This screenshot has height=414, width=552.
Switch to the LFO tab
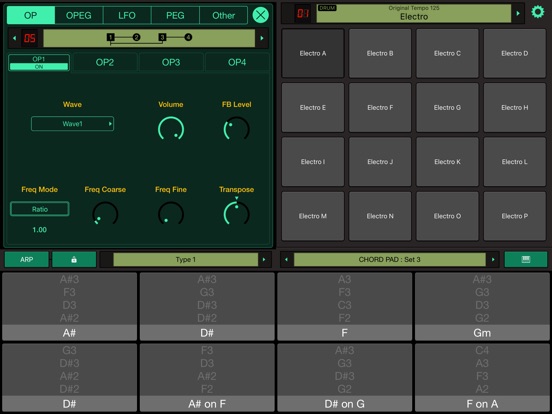127,15
